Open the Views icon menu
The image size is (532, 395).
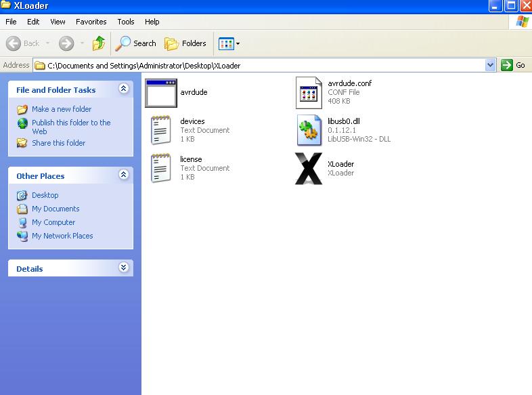(x=229, y=43)
